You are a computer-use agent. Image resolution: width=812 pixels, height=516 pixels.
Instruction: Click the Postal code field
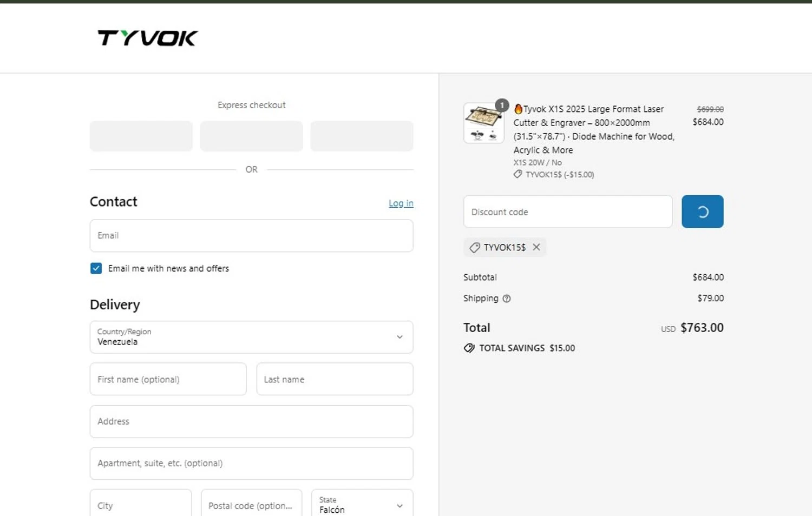[251, 505]
